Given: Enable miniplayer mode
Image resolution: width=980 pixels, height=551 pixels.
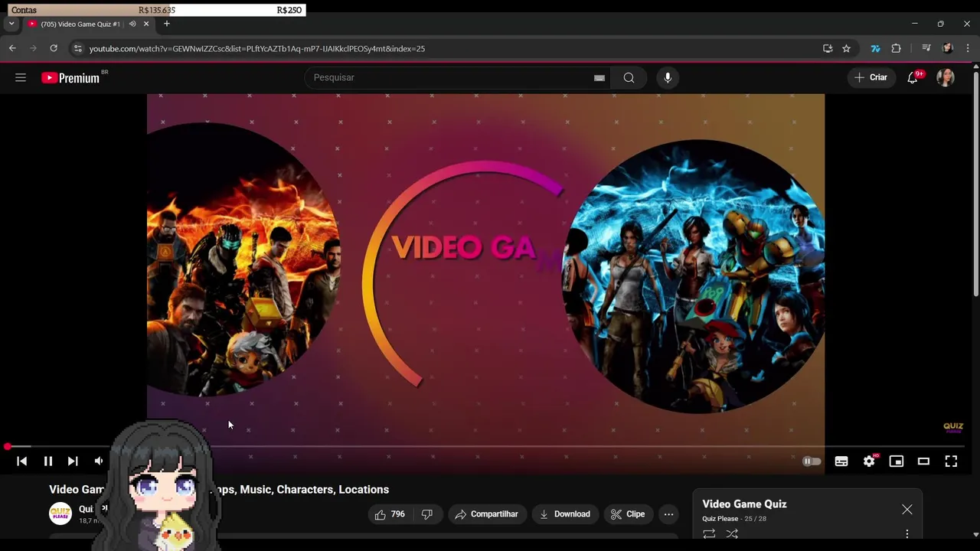Looking at the screenshot, I should click(x=897, y=461).
